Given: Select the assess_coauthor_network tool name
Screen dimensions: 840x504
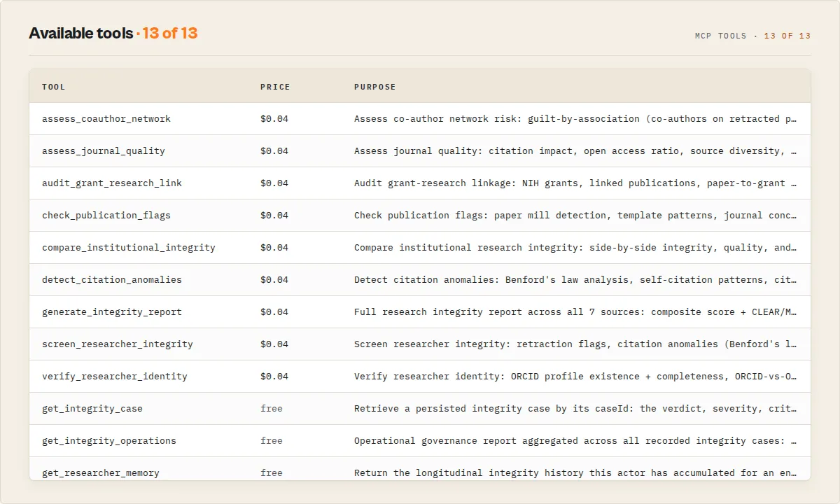Looking at the screenshot, I should [x=106, y=118].
